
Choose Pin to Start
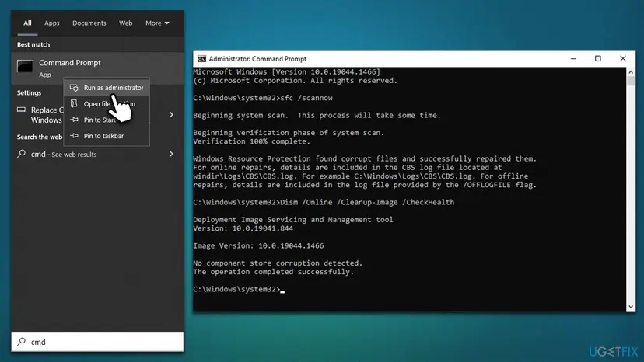coord(107,120)
